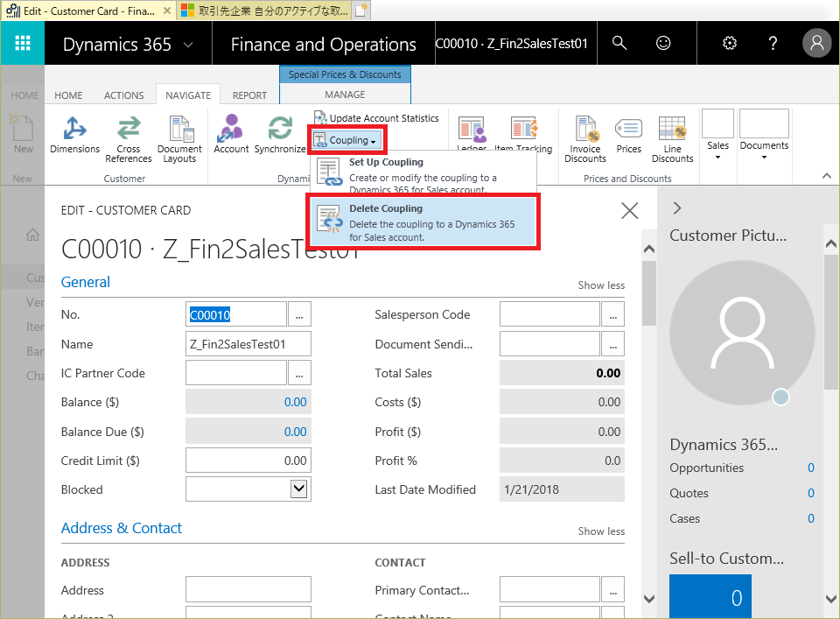Click the Name input field
The width and height of the screenshot is (840, 619).
click(x=248, y=344)
